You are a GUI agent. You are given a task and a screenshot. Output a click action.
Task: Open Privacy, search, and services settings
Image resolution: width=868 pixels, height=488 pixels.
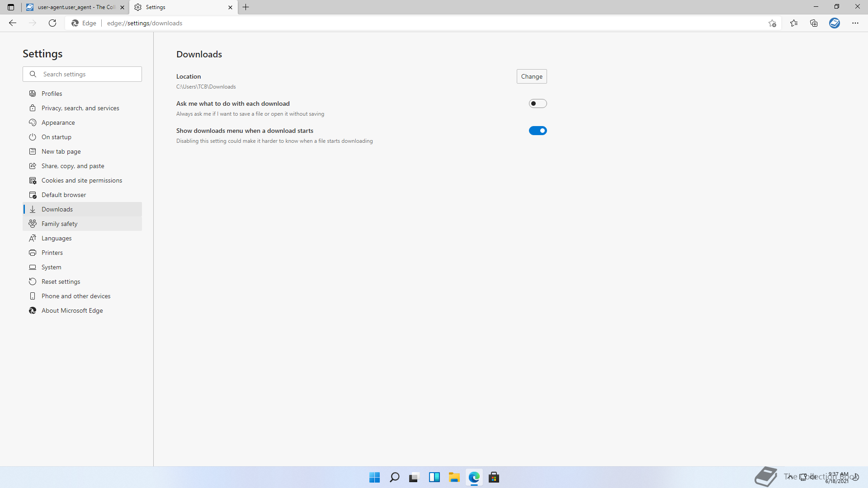[80, 108]
